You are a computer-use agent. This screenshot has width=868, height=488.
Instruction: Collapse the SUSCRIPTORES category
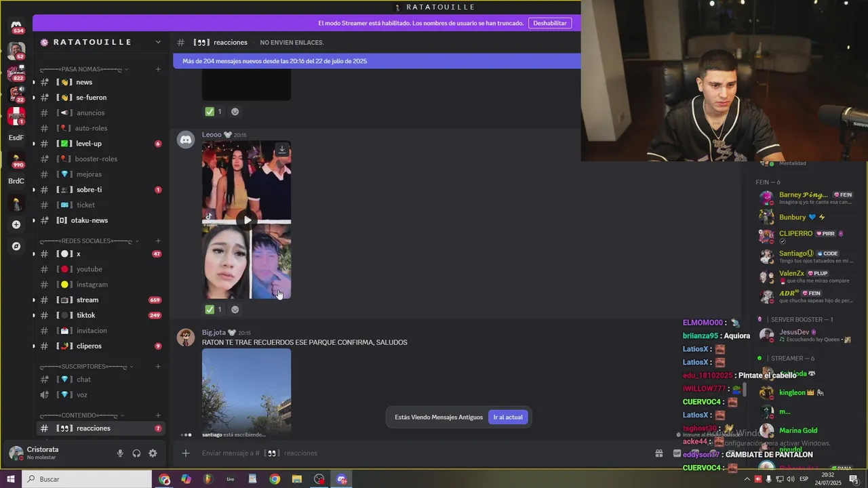pyautogui.click(x=86, y=367)
